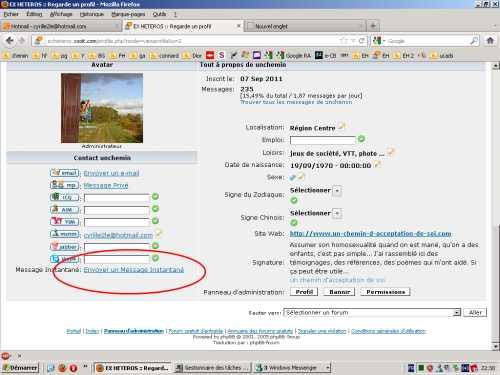Viewport: 500px width, 375px height.
Task: Click the red S bookmark icon
Action: pyautogui.click(x=222, y=55)
